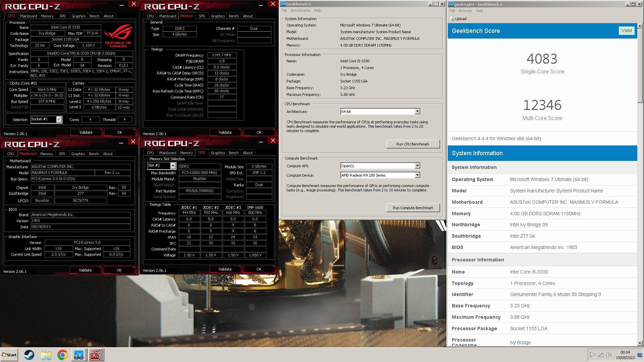
Task: Open Graphics tab in CPU window
Action: [x=79, y=16]
